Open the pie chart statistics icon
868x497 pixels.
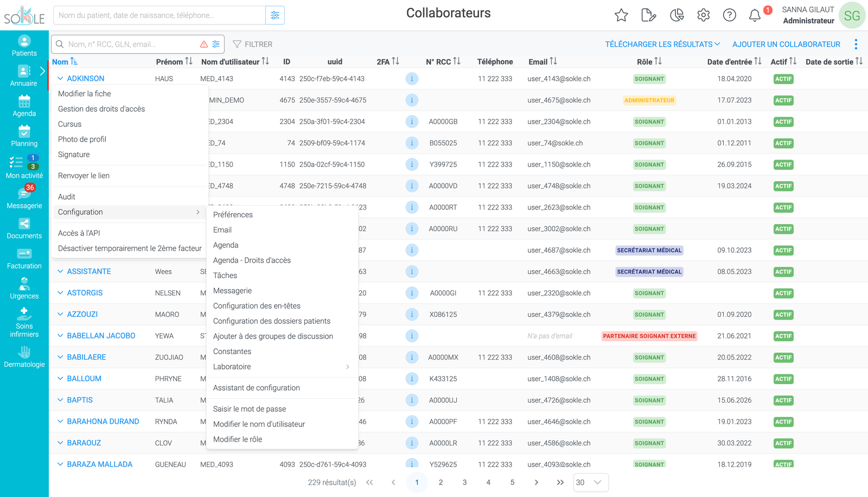click(676, 15)
